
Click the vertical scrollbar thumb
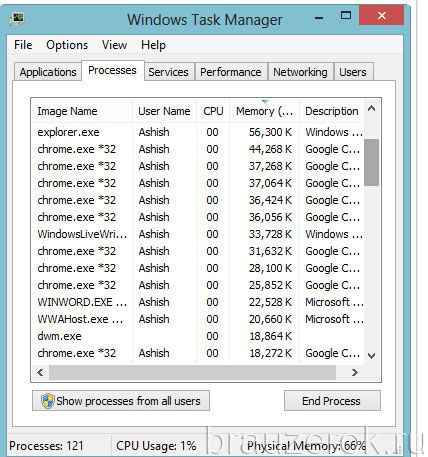click(371, 162)
